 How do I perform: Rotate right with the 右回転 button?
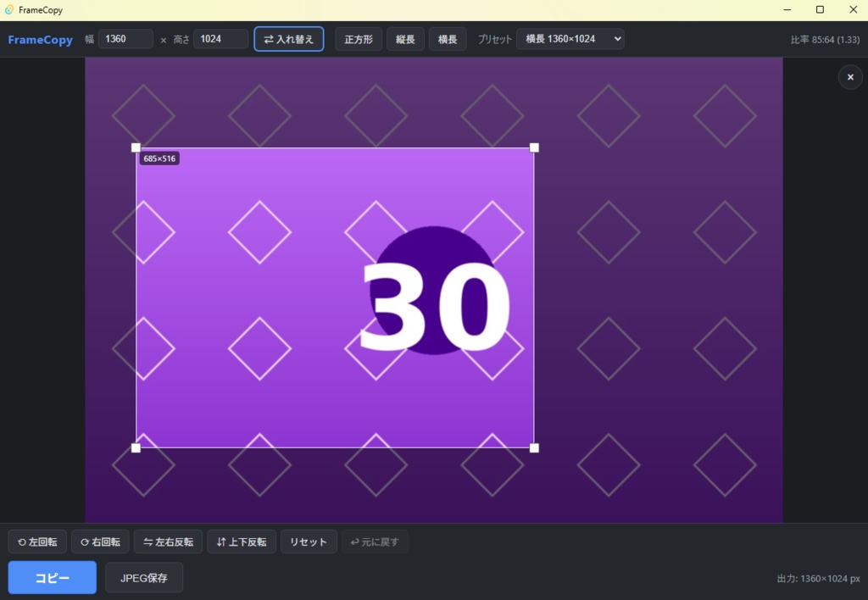[x=100, y=542]
